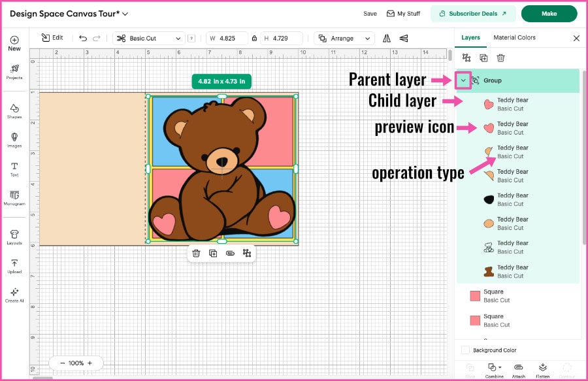The height and width of the screenshot is (381, 588).
Task: Close the Layers panel
Action: [x=576, y=39]
